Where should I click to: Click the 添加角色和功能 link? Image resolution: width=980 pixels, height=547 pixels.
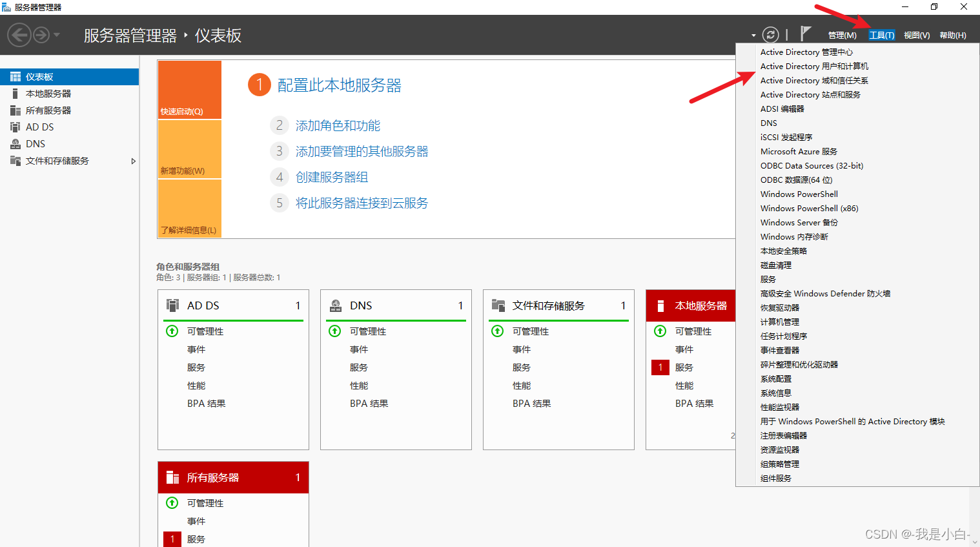click(x=338, y=126)
